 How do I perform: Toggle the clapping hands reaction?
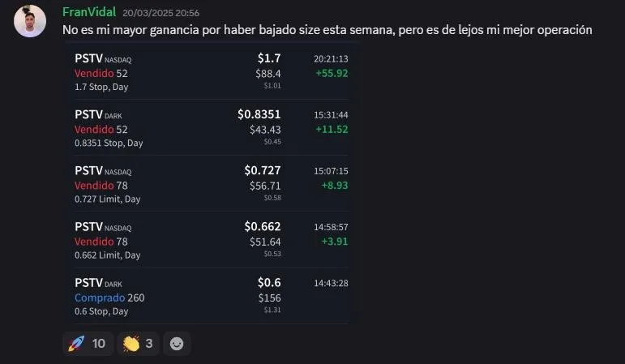(138, 343)
